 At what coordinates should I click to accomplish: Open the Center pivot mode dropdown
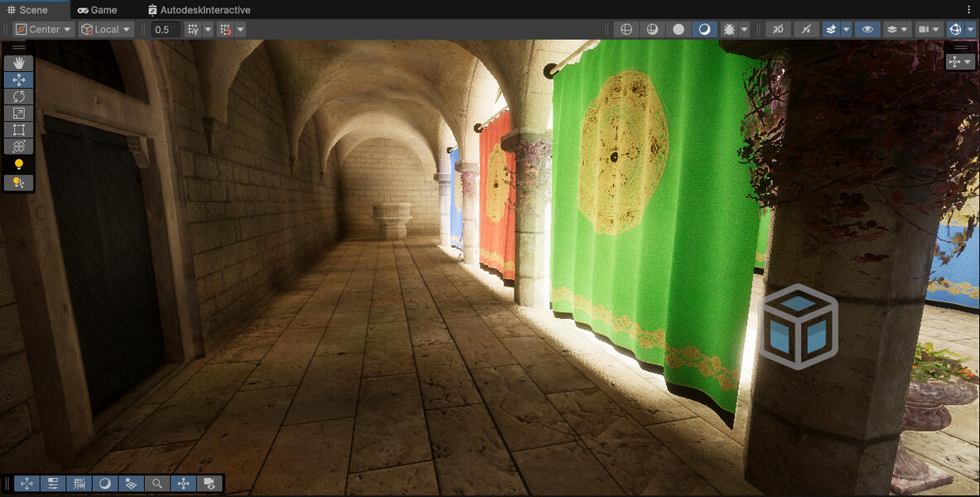point(44,29)
